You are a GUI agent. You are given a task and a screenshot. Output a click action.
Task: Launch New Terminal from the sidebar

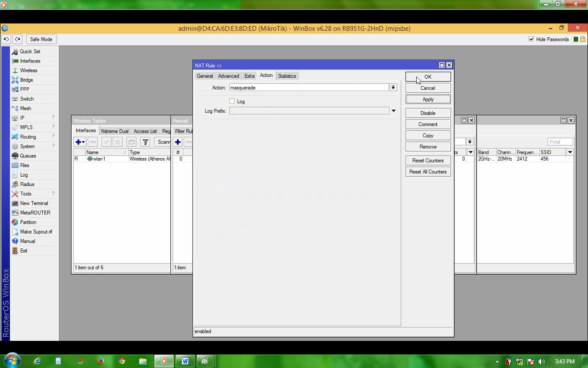(x=34, y=203)
